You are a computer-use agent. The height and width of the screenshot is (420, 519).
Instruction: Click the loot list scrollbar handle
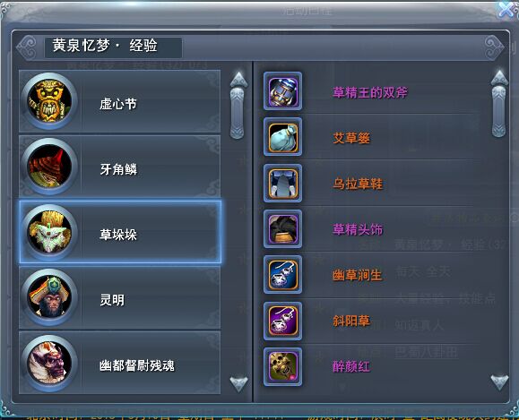[498, 111]
